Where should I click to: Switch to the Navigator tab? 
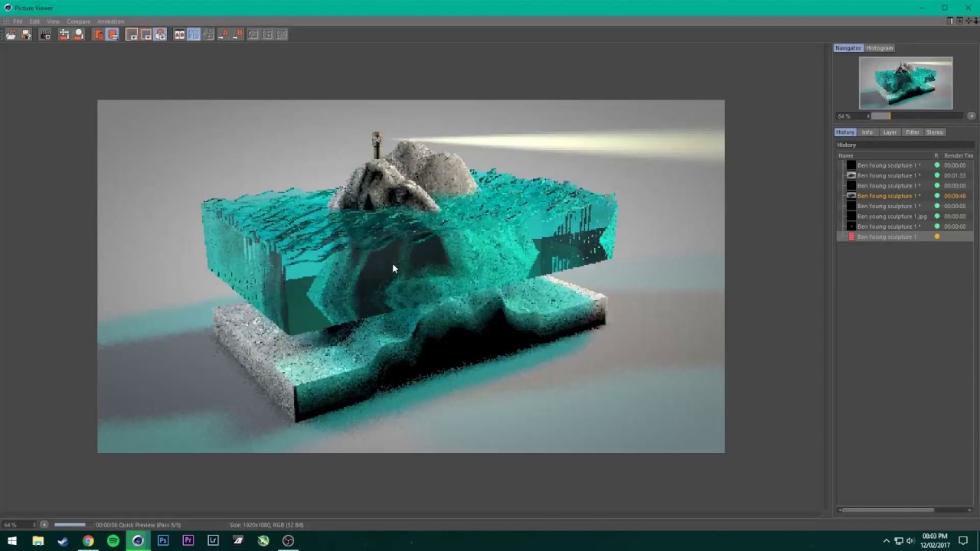(x=848, y=47)
